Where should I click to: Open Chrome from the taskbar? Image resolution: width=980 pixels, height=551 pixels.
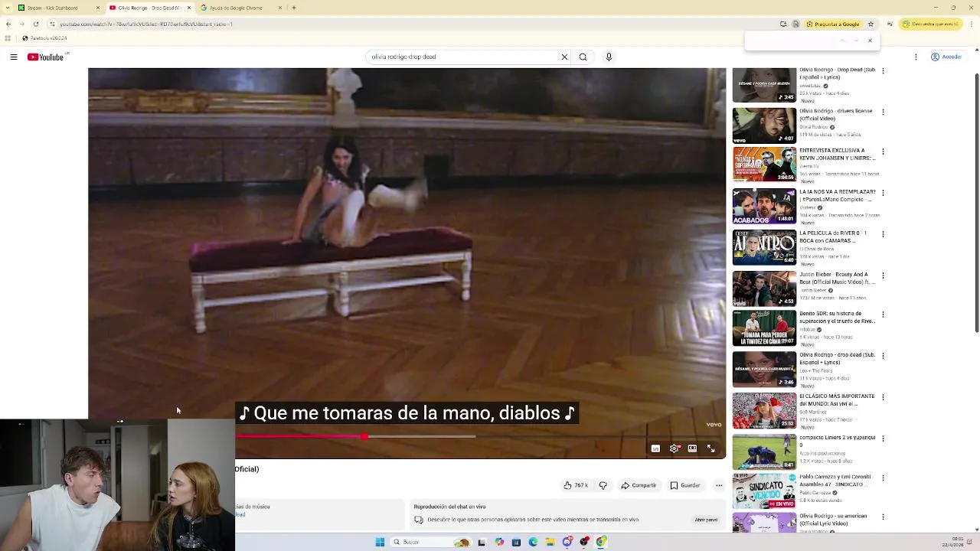pos(602,542)
